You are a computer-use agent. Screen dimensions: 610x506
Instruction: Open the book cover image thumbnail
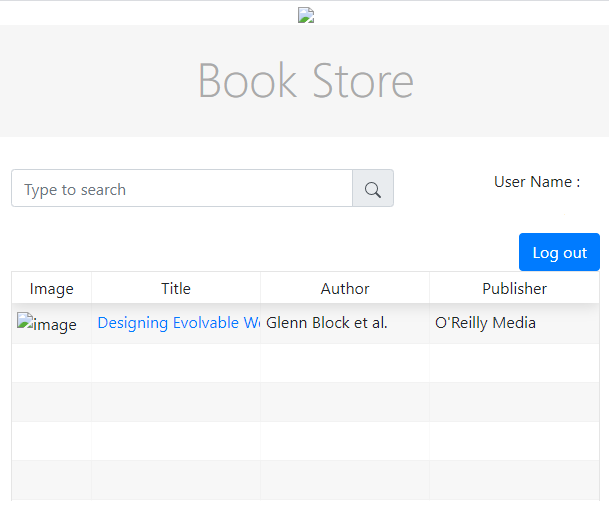[47, 325]
